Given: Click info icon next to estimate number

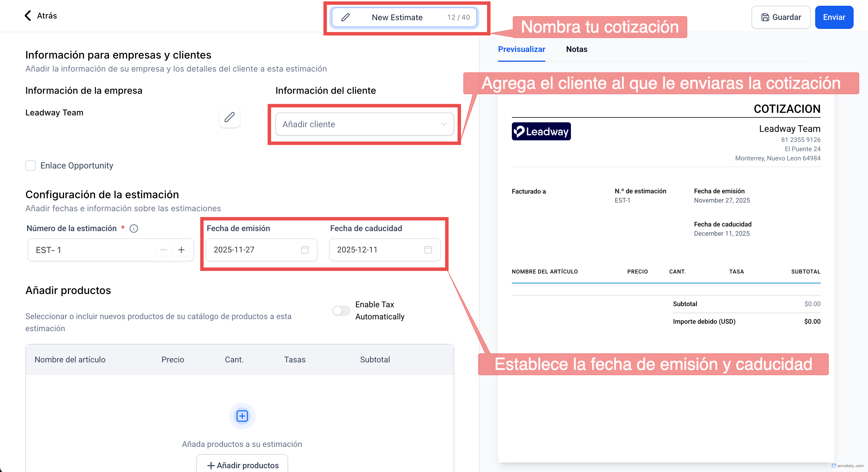Looking at the screenshot, I should point(134,228).
